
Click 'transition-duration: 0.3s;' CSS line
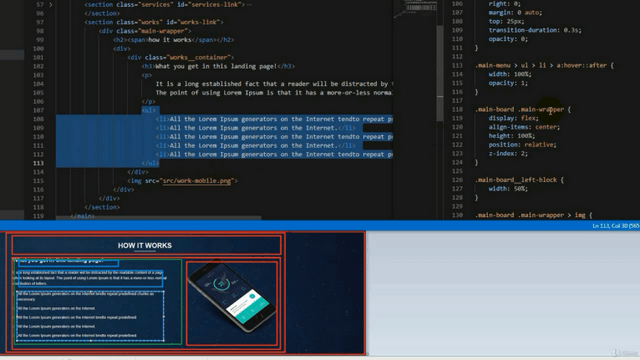click(535, 30)
